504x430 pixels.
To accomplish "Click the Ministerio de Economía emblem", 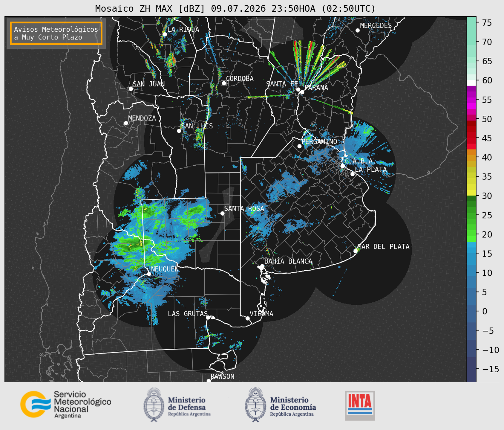I will tap(255, 405).
